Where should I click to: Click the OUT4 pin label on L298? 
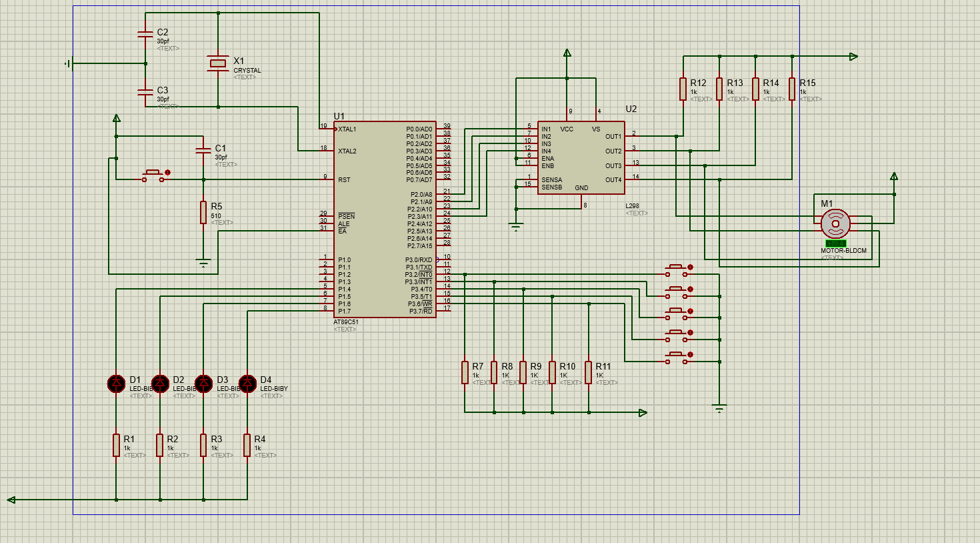(613, 180)
